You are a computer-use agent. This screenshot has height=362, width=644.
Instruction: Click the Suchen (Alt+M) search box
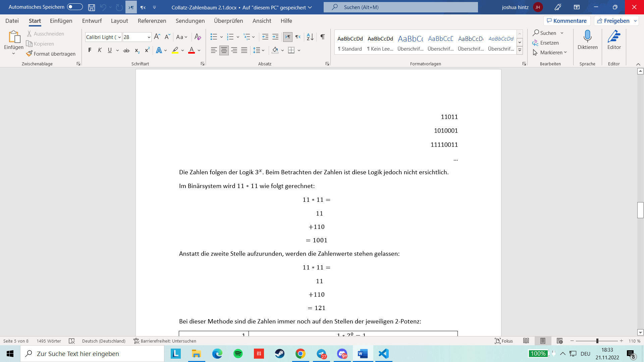[401, 7]
